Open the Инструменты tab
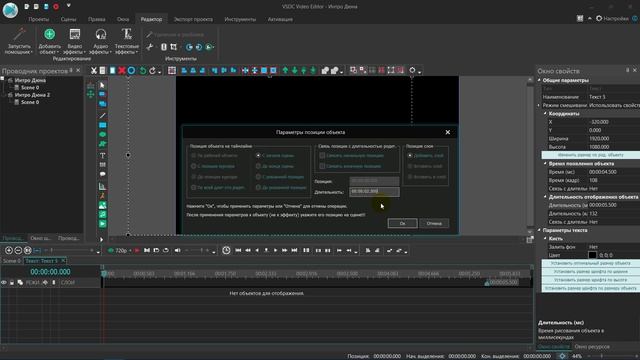This screenshot has width=640, height=360. 240,19
